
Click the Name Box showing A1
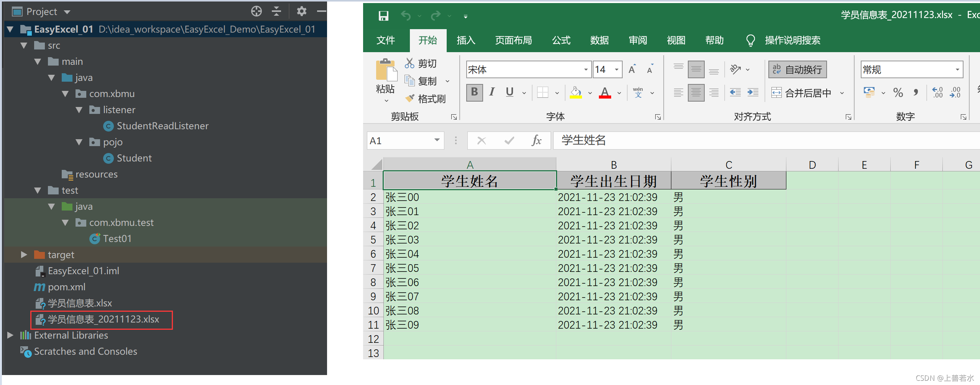(399, 140)
